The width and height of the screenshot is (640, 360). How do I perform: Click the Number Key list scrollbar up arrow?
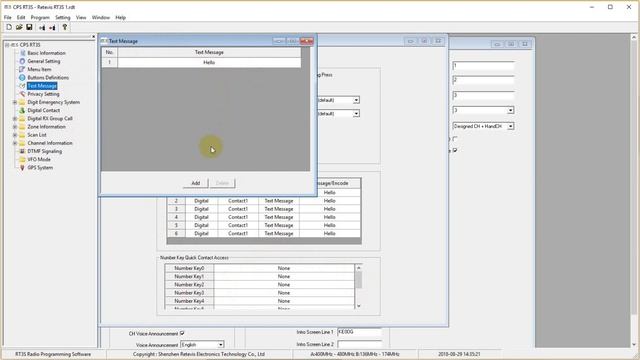(358, 268)
